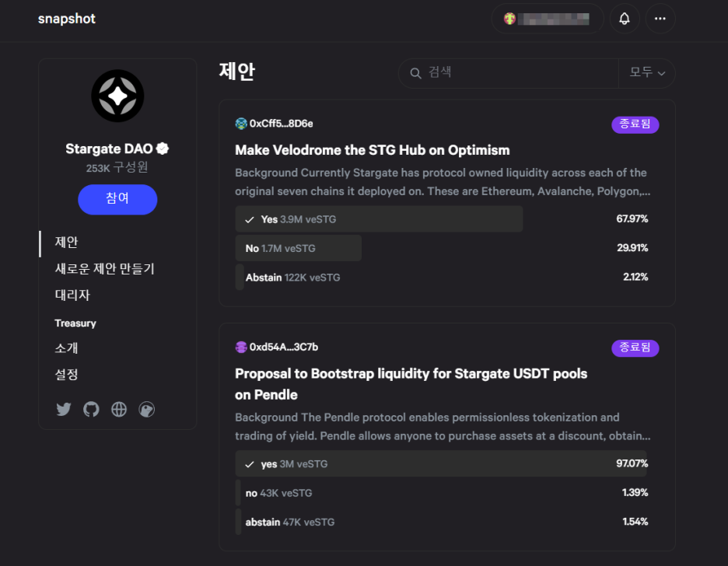Viewport: 728px width, 566px height.
Task: Open 소개 in the sidebar
Action: 66,348
